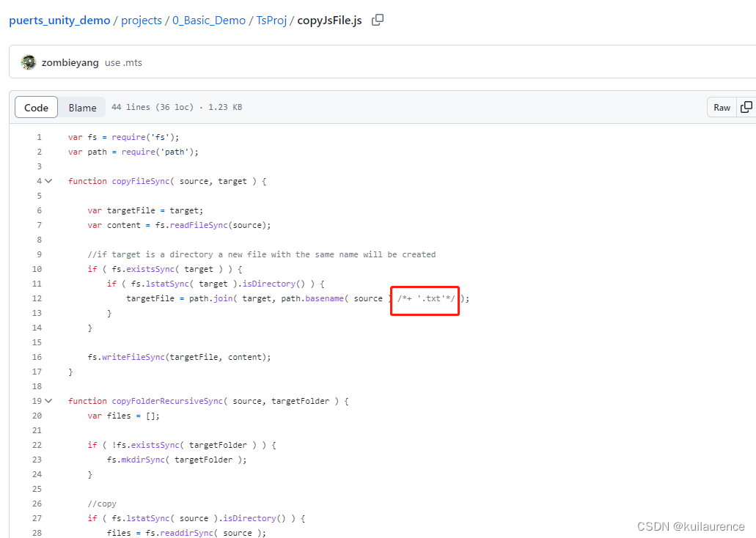
Task: Select line number 12
Action: point(37,298)
